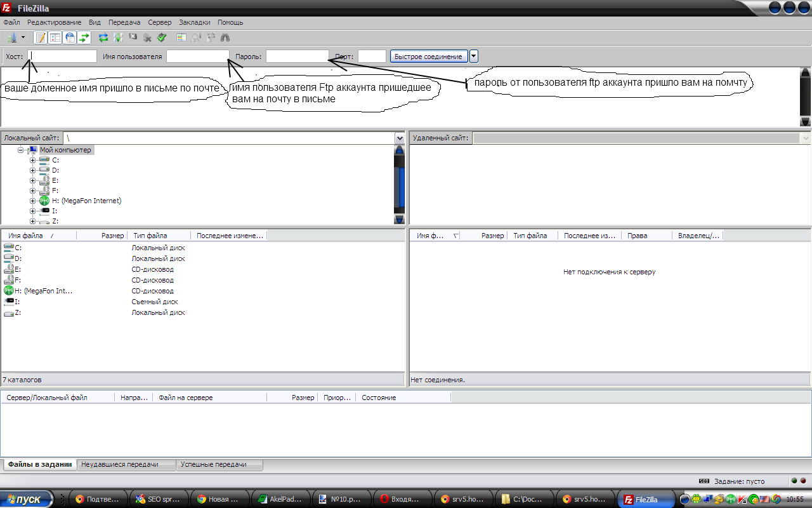This screenshot has width=812, height=508.
Task: Collapse the Мой компьютер tree node
Action: tap(21, 150)
